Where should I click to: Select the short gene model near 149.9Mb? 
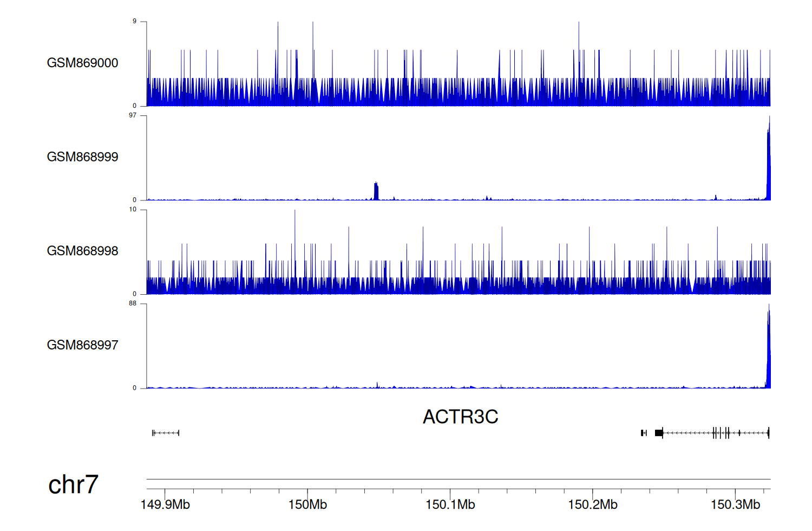click(x=166, y=432)
